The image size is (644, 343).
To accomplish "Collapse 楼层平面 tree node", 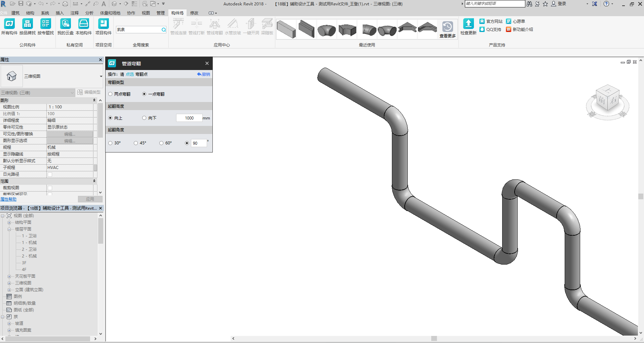I will click(x=9, y=229).
